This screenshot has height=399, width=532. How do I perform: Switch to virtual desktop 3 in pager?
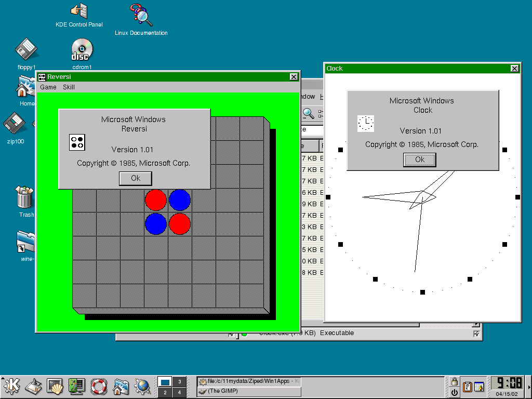click(x=179, y=382)
